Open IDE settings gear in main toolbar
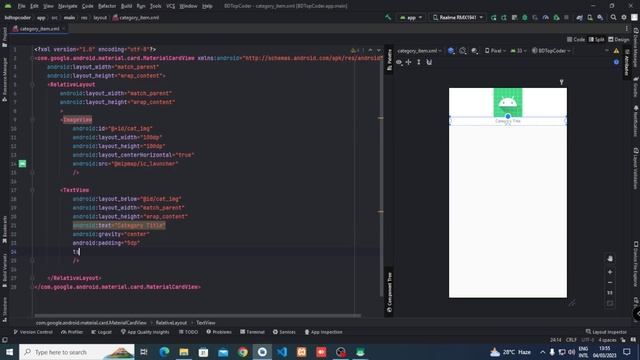The width and height of the screenshot is (640, 360). pyautogui.click(x=624, y=18)
